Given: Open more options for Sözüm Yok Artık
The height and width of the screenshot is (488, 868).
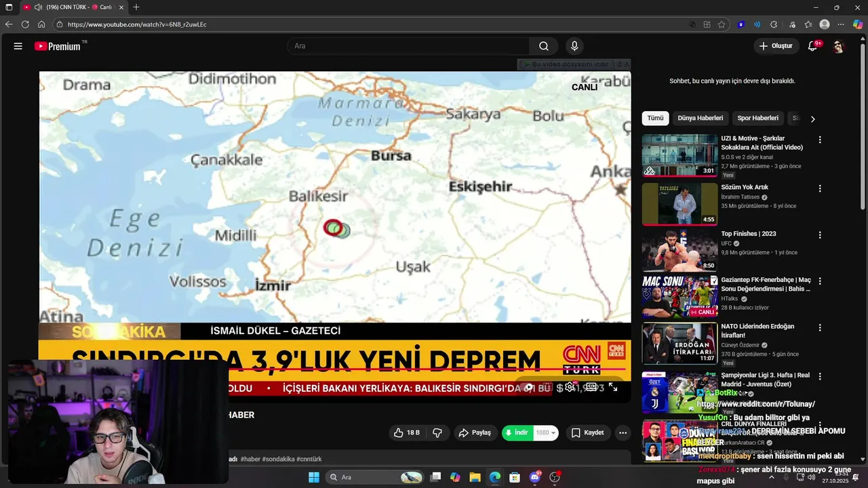Looking at the screenshot, I should click(820, 188).
